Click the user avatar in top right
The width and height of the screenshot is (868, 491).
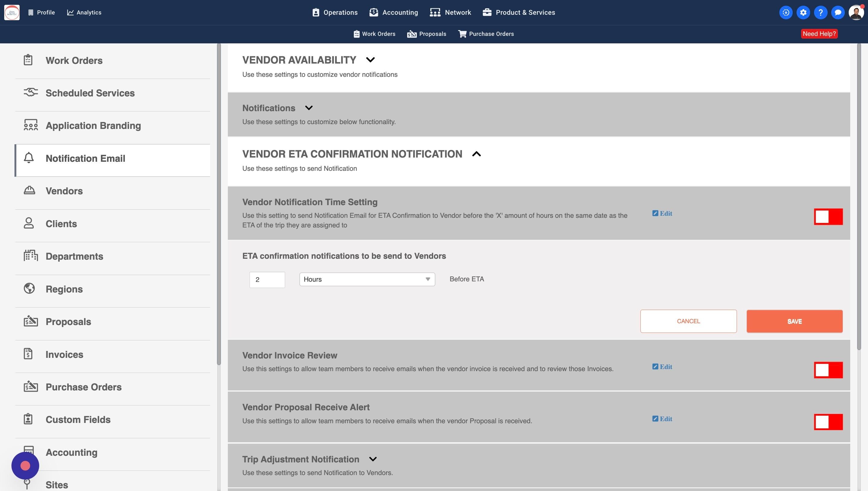click(856, 12)
